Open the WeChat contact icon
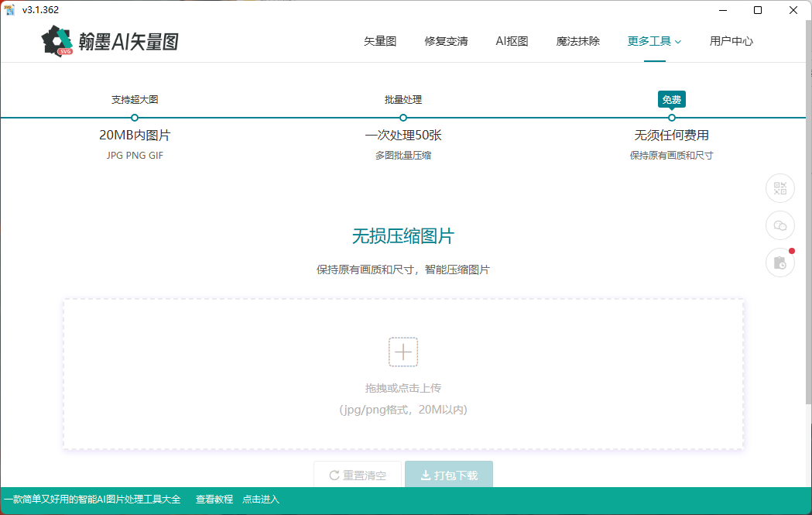 [779, 225]
